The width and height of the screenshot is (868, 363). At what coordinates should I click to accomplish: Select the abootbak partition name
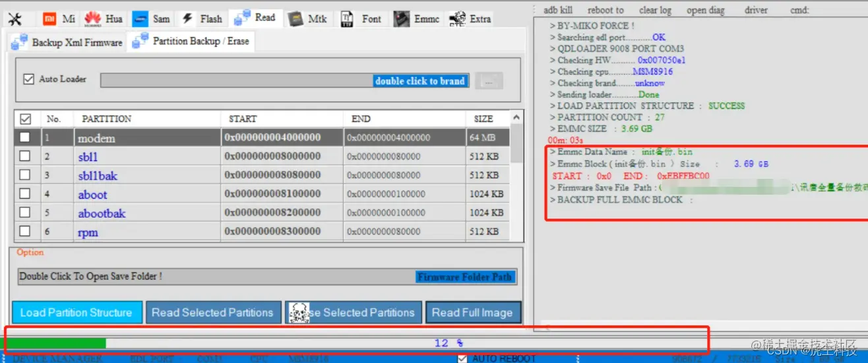pyautogui.click(x=102, y=213)
